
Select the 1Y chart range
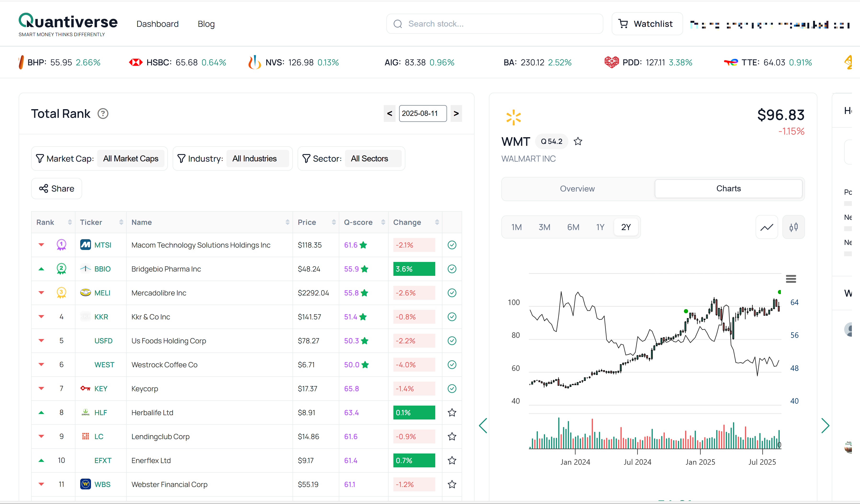point(600,227)
